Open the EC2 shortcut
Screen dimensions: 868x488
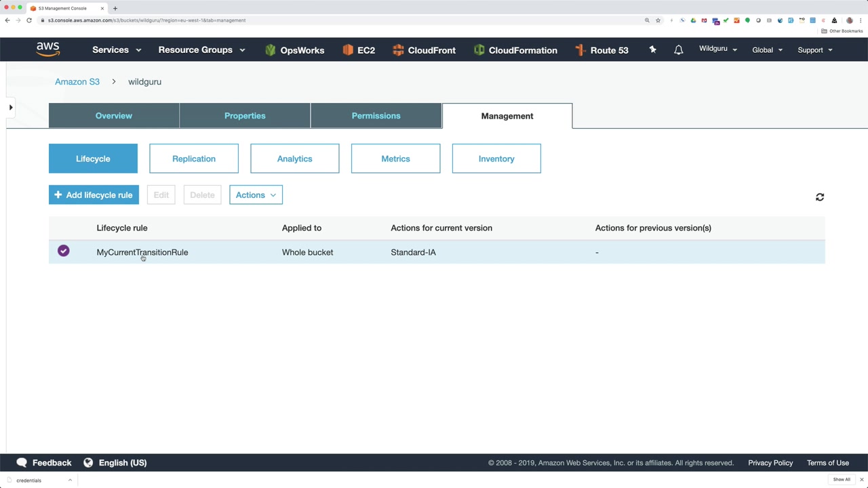point(359,50)
